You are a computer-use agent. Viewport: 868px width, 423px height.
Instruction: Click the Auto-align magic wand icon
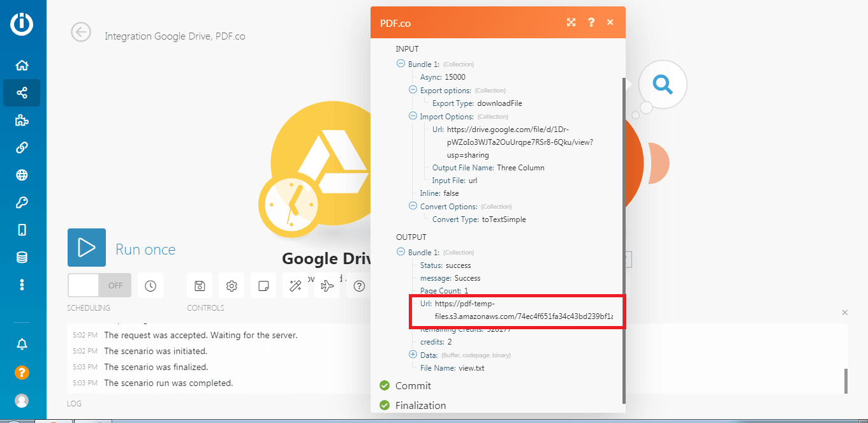[295, 286]
